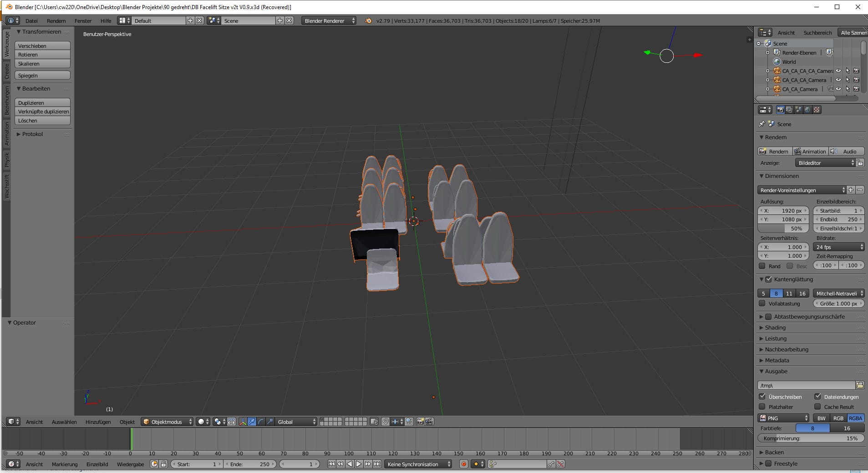The width and height of the screenshot is (868, 473).
Task: Disable the Überschreiben checkbox
Action: tap(762, 397)
